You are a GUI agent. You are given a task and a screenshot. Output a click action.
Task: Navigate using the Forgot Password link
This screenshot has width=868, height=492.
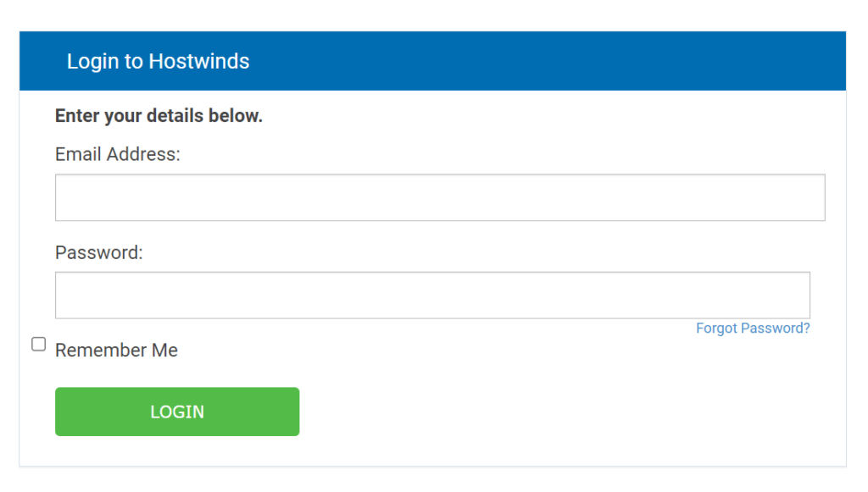[752, 328]
